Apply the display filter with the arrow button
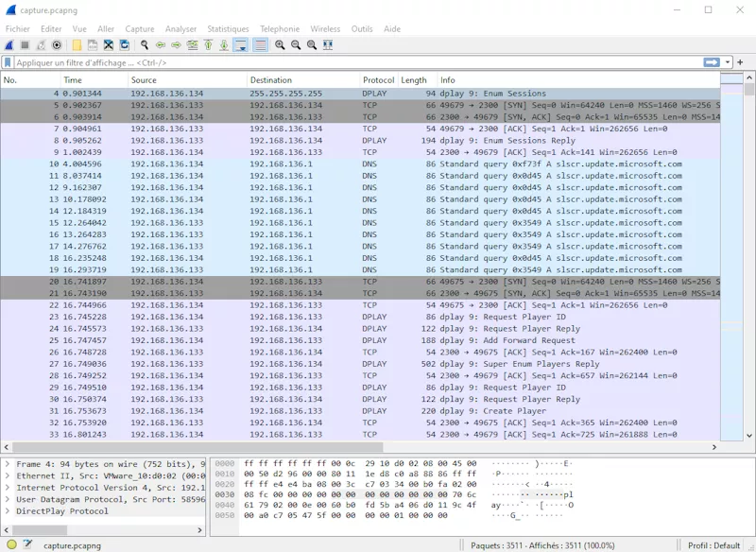Image resolution: width=756 pixels, height=552 pixels. 712,62
